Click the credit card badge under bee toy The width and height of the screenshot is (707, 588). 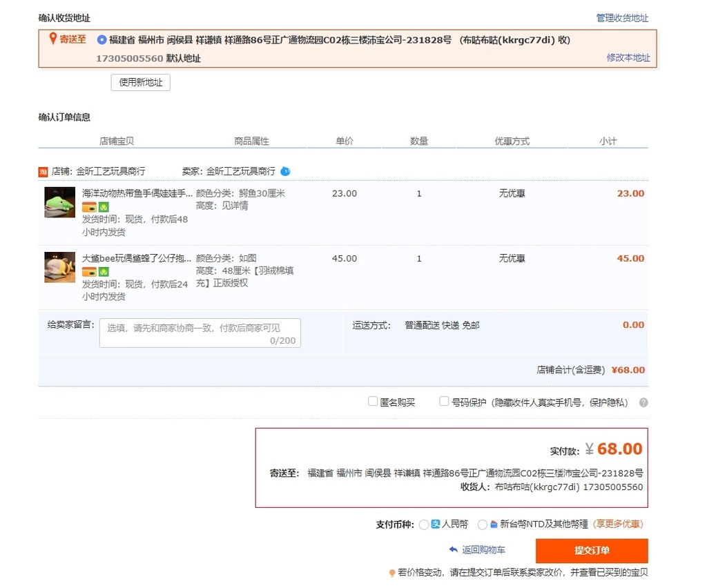89,272
